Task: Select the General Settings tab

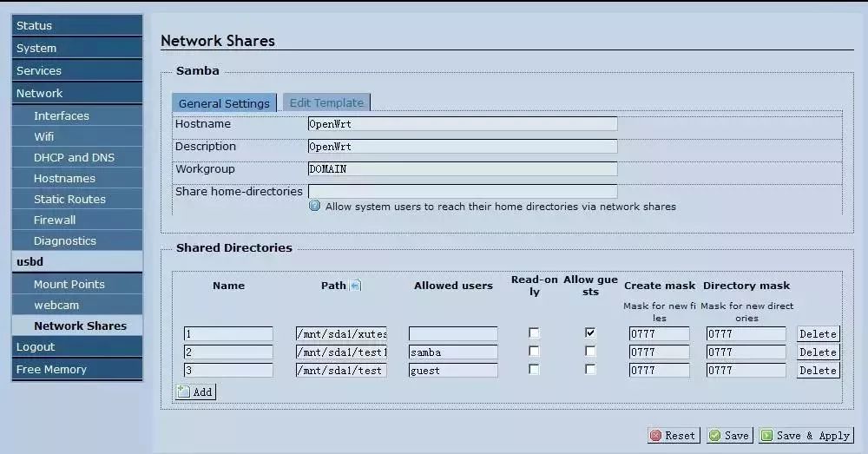Action: (x=224, y=103)
